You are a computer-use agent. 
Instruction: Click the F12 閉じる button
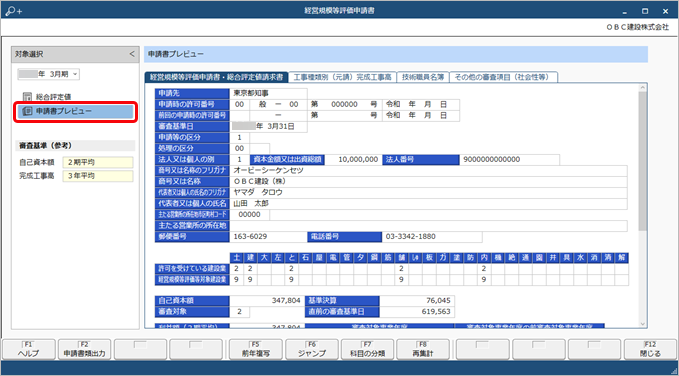tap(650, 349)
